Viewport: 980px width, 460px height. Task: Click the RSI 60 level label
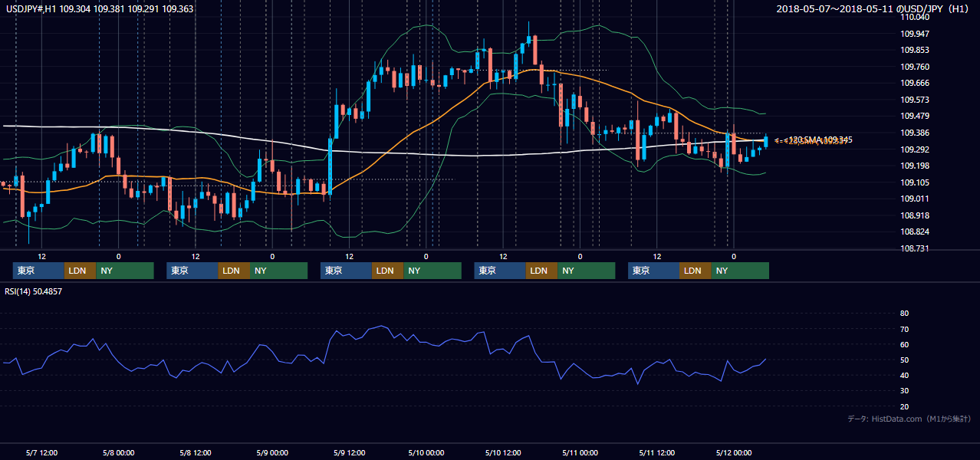[904, 344]
